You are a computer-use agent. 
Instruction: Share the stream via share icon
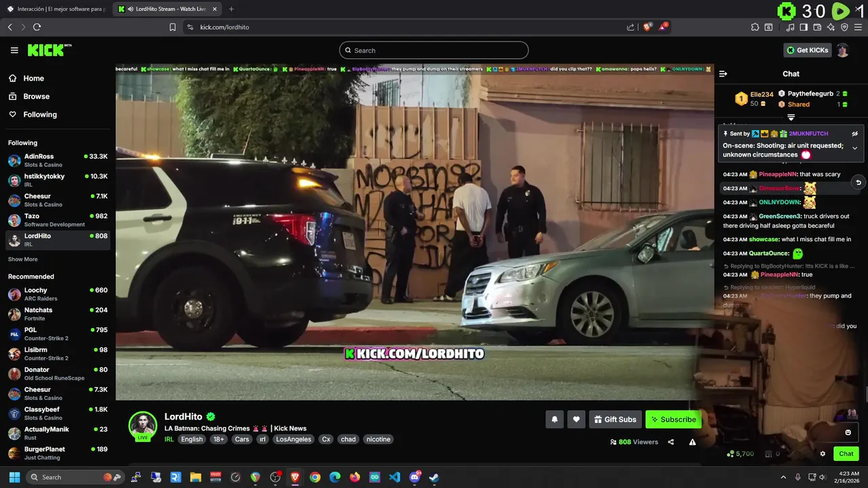tap(671, 442)
